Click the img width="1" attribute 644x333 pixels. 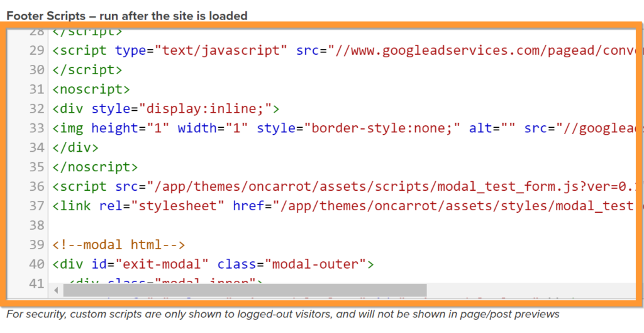pos(213,128)
